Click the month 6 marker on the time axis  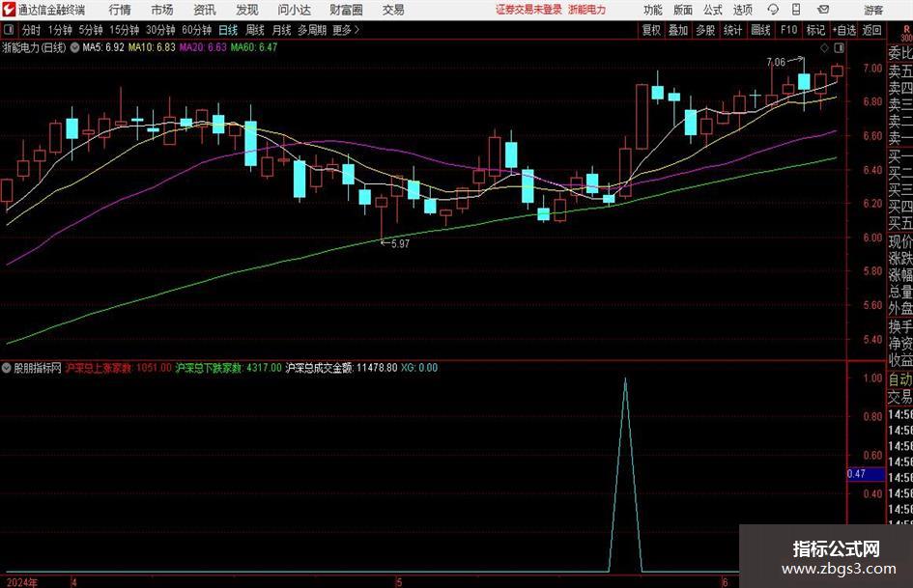725,582
